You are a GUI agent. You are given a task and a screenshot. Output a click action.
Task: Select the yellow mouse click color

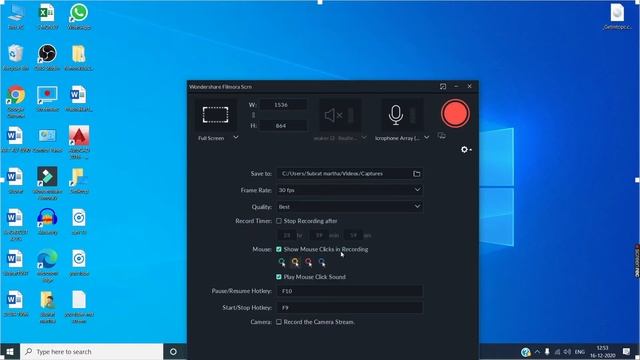point(295,262)
